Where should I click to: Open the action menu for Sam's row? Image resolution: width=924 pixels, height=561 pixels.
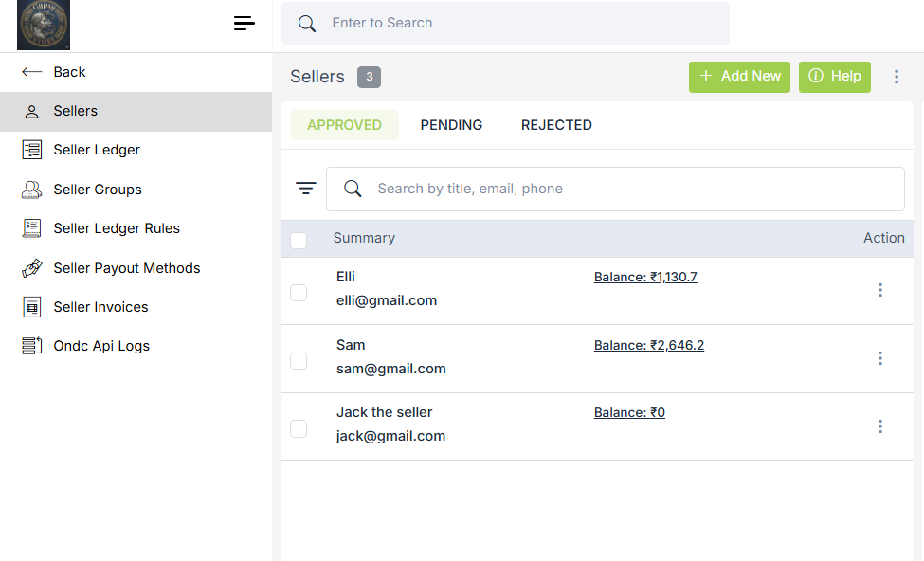(880, 358)
